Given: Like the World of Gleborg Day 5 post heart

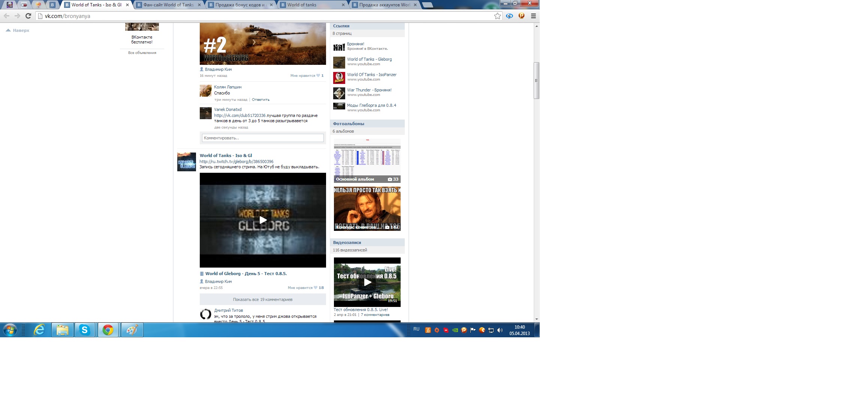Looking at the screenshot, I should coord(316,288).
